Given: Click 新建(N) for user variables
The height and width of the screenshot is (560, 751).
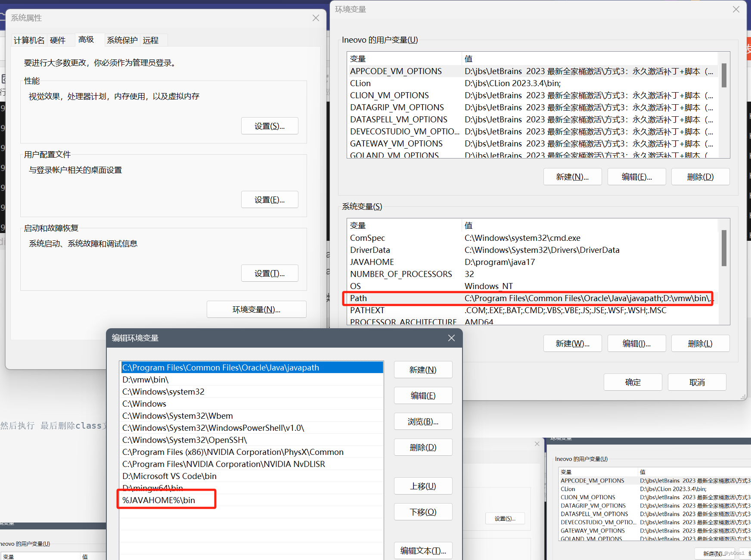Looking at the screenshot, I should [x=572, y=177].
